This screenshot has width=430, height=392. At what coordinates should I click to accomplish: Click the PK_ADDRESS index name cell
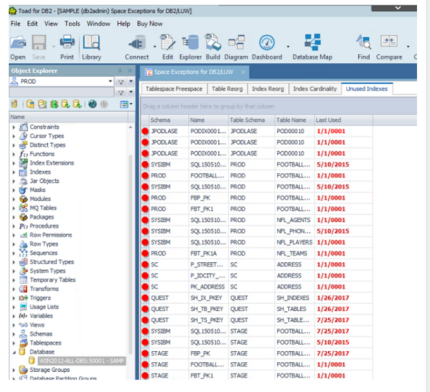point(208,287)
